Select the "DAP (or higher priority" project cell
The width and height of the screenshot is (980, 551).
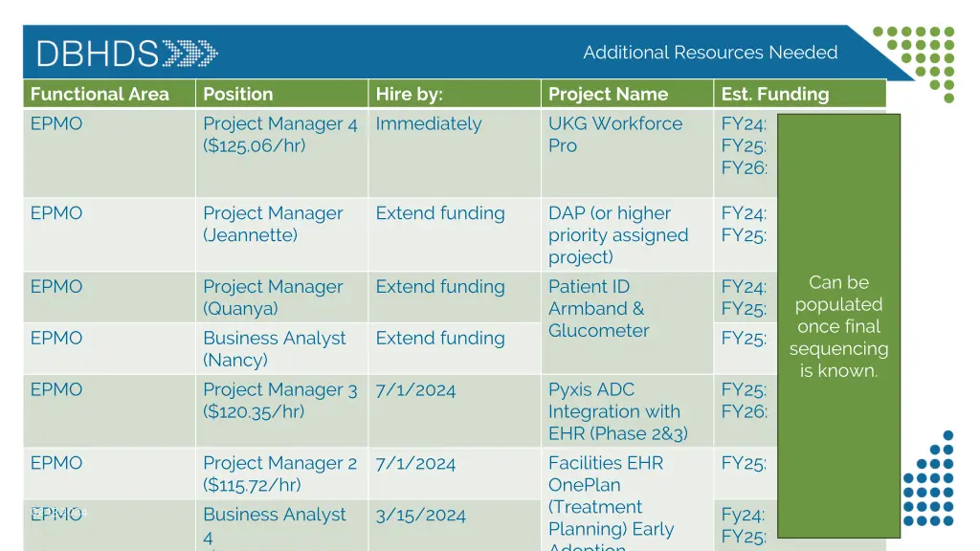(618, 234)
